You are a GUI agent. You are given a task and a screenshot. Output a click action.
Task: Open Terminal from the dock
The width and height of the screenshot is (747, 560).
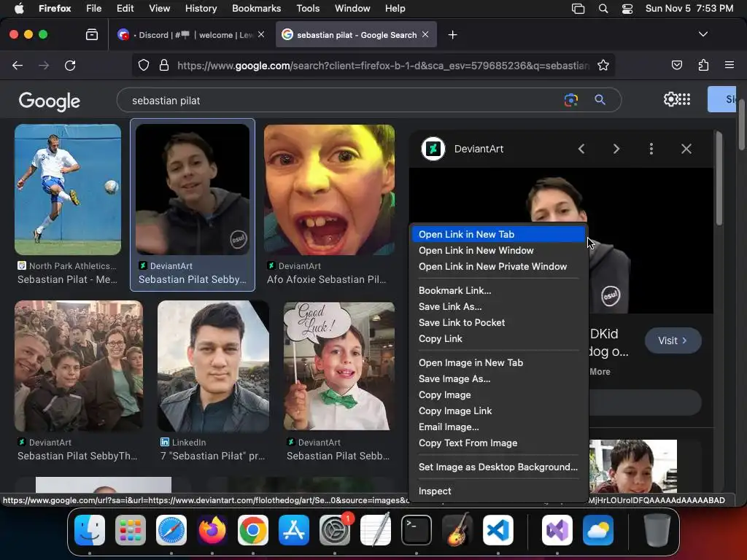tap(417, 530)
